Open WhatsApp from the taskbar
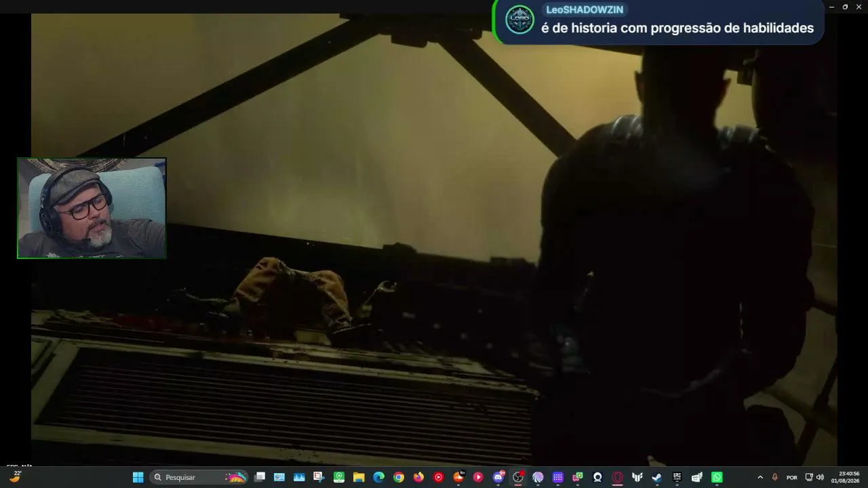This screenshot has width=868, height=488. (717, 477)
